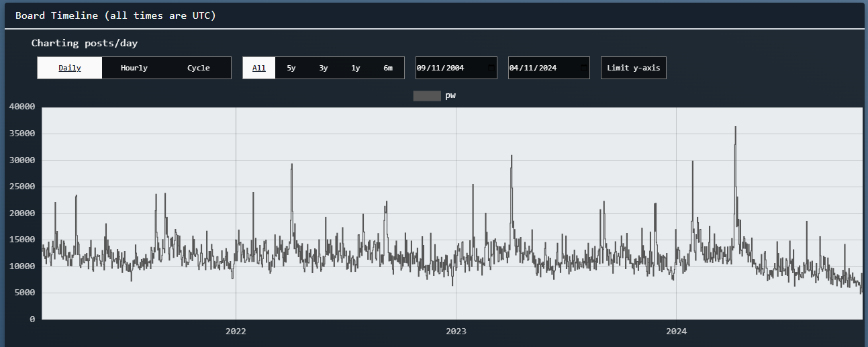Switch chart to Hourly view
The width and height of the screenshot is (868, 347).
(134, 68)
